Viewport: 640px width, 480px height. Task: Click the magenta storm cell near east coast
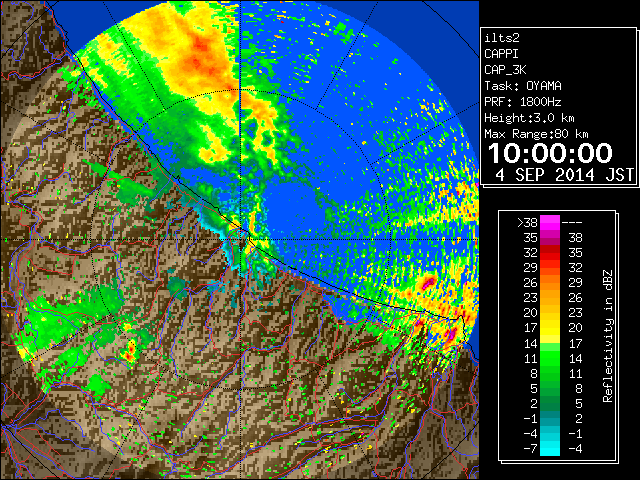point(429,282)
